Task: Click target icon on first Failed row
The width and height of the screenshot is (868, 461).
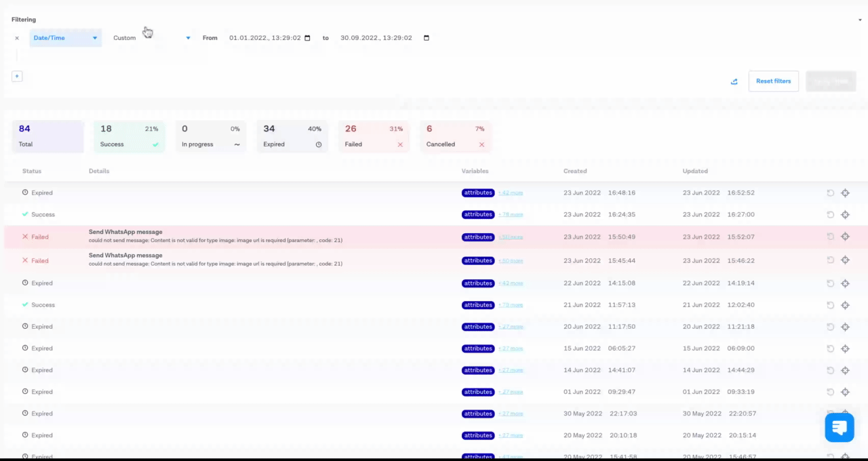Action: tap(845, 237)
